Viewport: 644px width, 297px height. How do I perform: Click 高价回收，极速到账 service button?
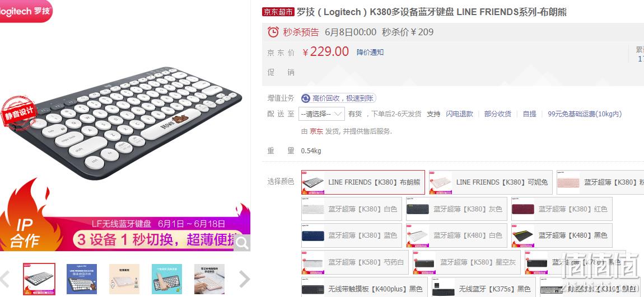(x=338, y=98)
